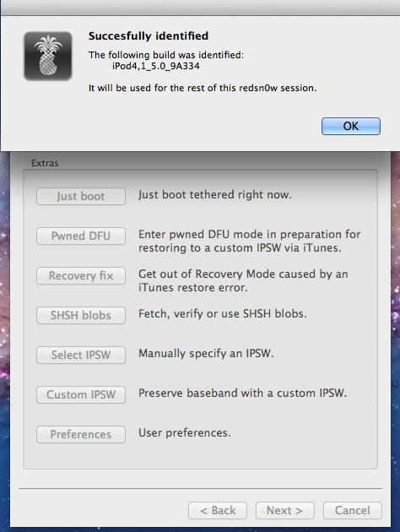The image size is (400, 532).
Task: Open redsn0w Preferences
Action: 81,434
